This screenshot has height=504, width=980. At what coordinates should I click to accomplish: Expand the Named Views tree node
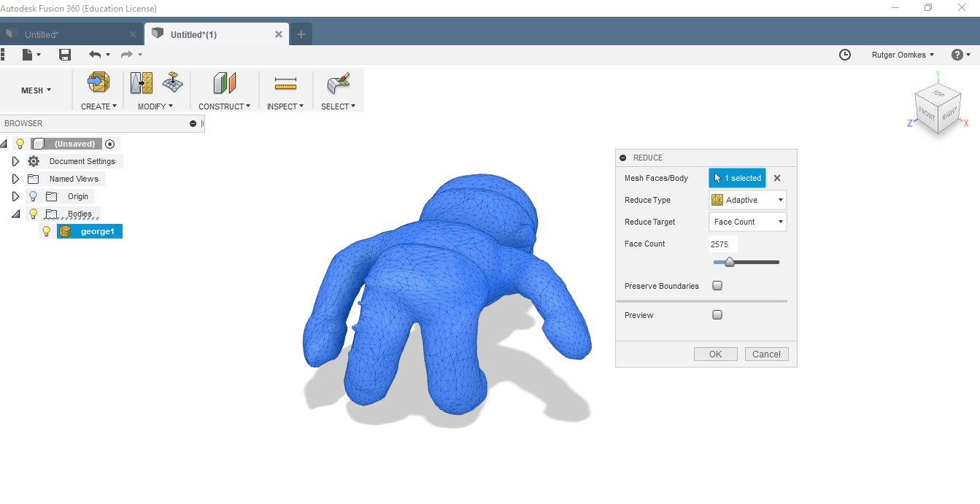point(15,179)
